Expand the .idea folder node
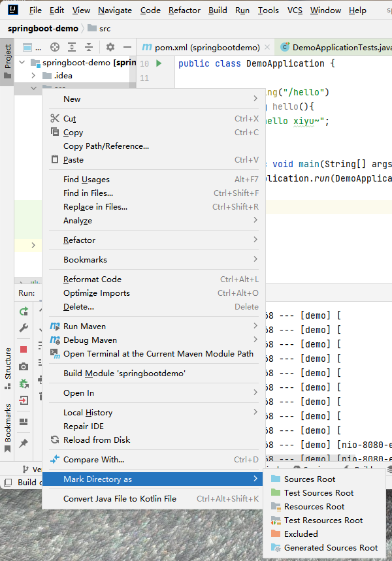Viewport: 392px width, 561px height. point(34,76)
